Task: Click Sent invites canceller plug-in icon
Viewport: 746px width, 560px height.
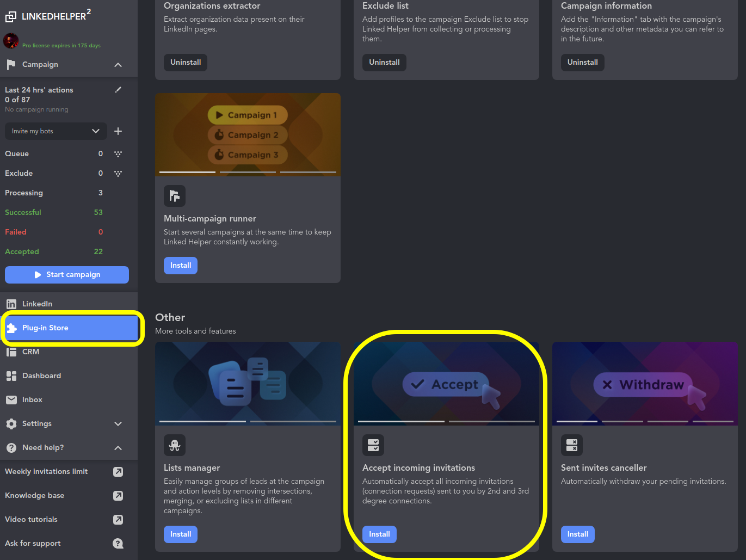Action: coord(572,445)
